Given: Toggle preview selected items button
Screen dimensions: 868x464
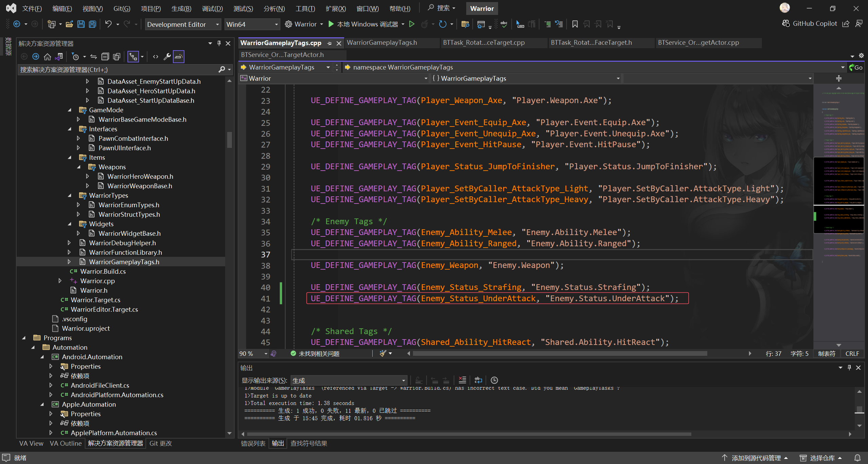Looking at the screenshot, I should [179, 57].
